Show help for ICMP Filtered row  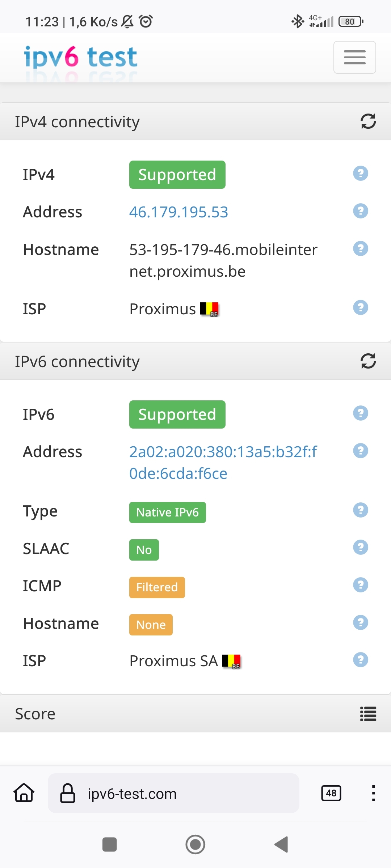point(360,585)
